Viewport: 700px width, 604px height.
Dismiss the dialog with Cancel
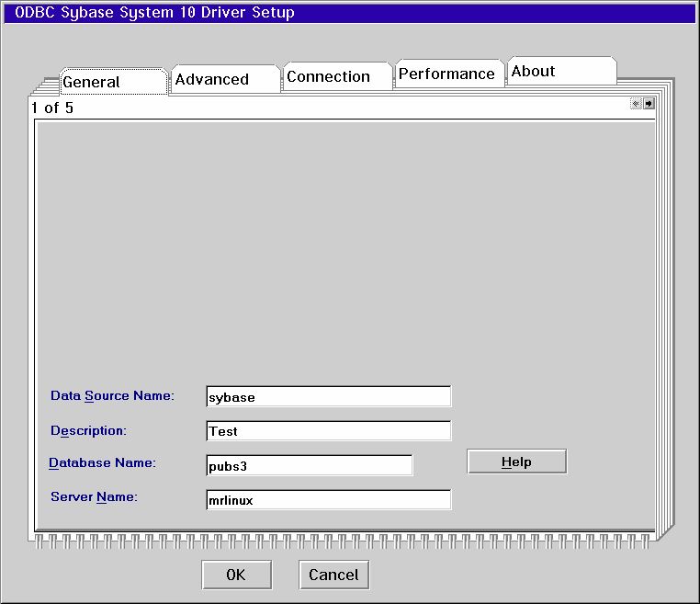334,575
